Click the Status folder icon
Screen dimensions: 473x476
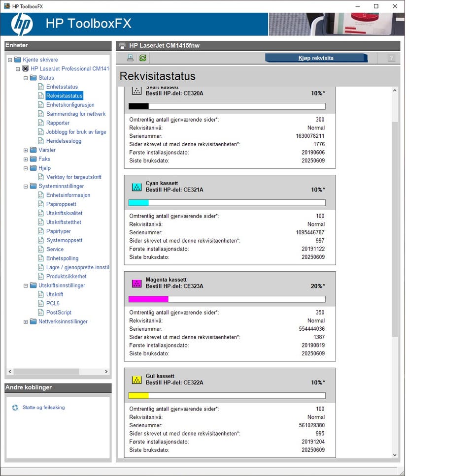click(x=34, y=78)
